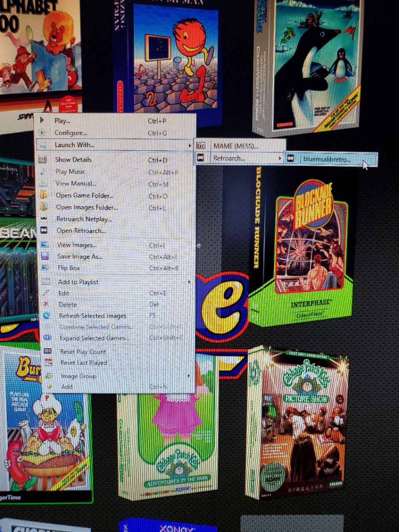Click the Open Images Folder icon
399x532 pixels.
pyautogui.click(x=43, y=207)
